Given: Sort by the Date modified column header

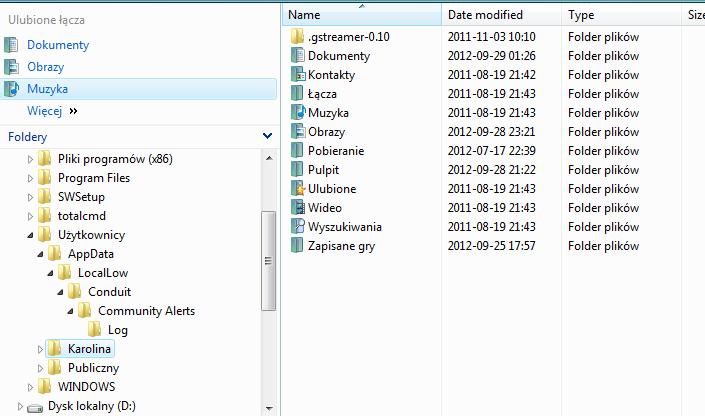Looking at the screenshot, I should (501, 15).
